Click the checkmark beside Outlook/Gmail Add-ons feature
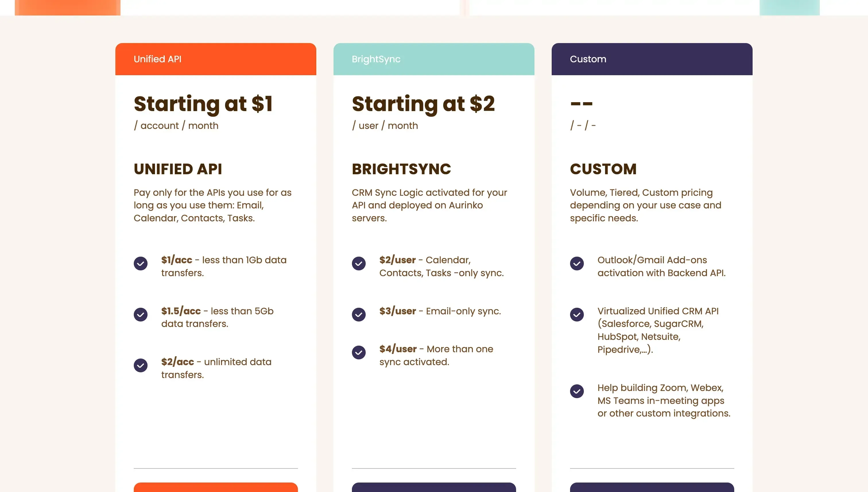 577,264
